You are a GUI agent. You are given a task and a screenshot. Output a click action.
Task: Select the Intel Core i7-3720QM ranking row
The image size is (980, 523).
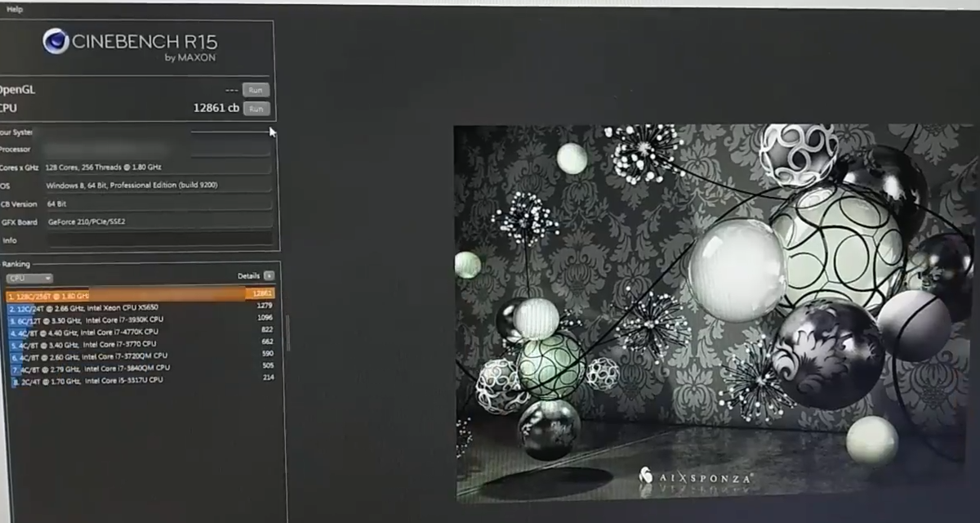point(140,356)
